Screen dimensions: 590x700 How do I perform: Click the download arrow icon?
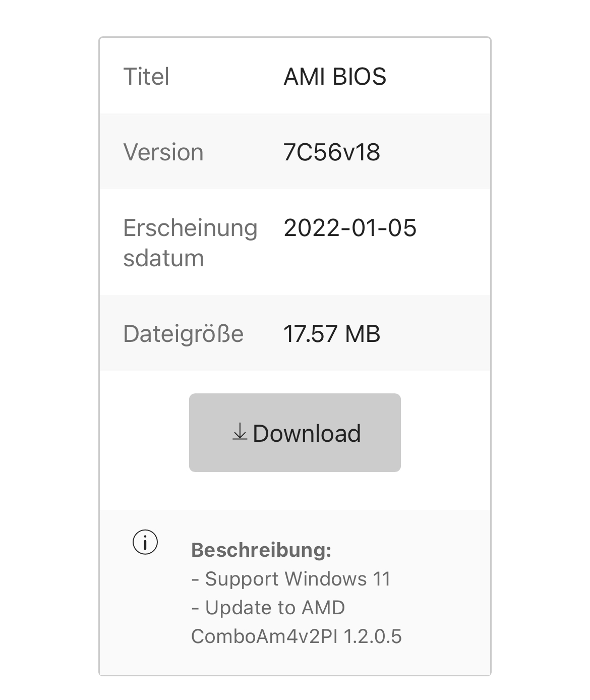tap(240, 432)
